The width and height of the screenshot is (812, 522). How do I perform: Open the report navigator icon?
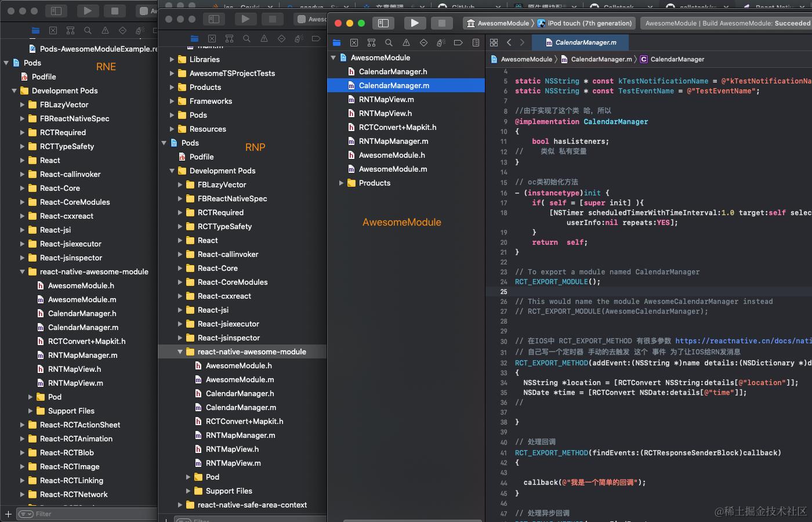[x=476, y=43]
